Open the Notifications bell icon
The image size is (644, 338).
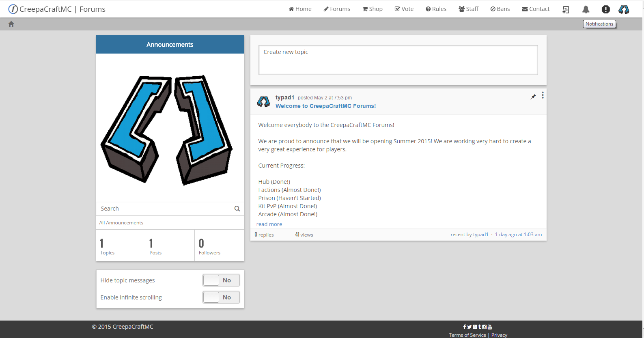[x=586, y=9]
